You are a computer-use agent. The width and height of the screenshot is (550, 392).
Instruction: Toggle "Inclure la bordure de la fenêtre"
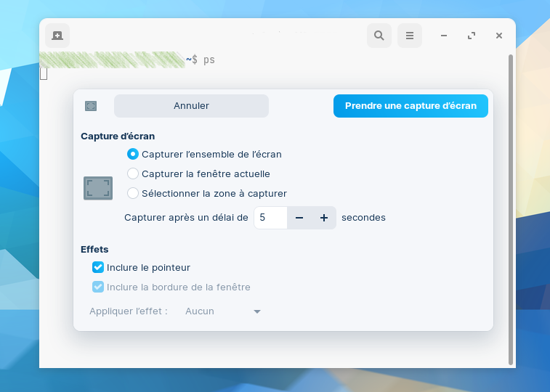98,287
